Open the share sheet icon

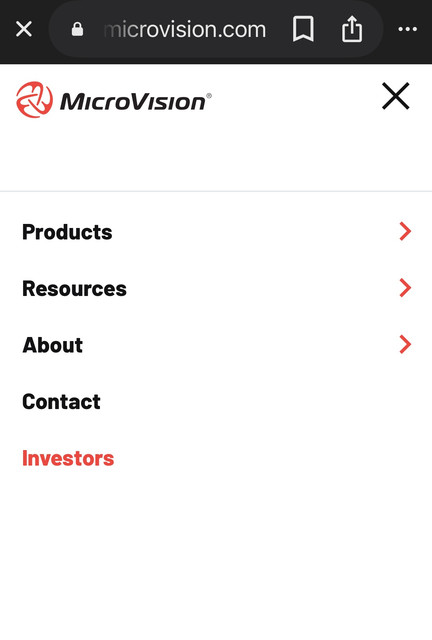(352, 29)
